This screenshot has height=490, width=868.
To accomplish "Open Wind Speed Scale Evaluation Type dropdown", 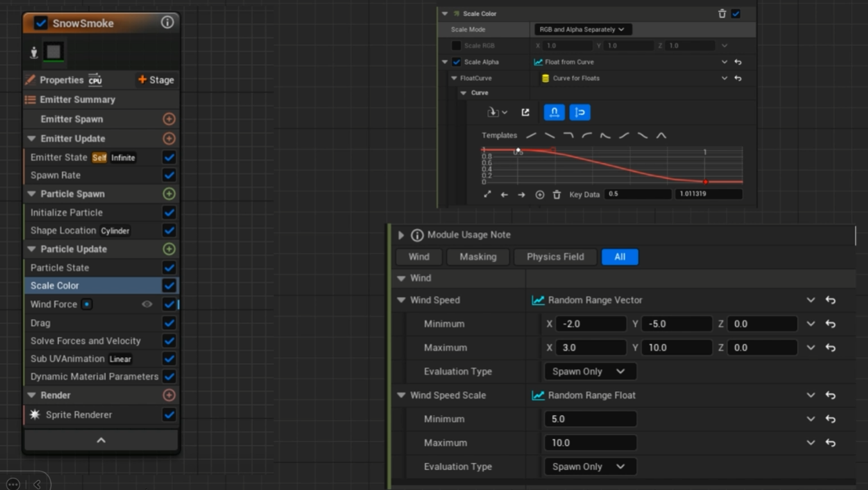I will pos(590,466).
